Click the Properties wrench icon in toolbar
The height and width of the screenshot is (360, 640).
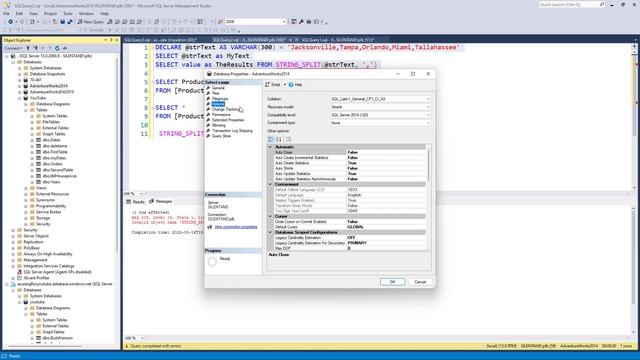301,22
